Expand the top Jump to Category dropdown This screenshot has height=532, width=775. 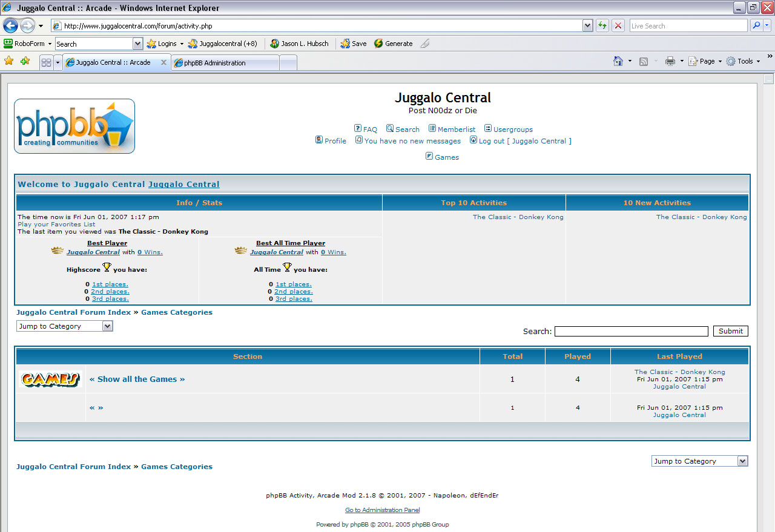point(107,326)
